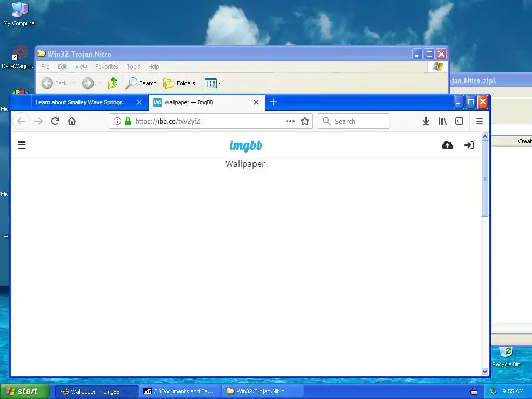The width and height of the screenshot is (532, 399).
Task: Click the system tray clock
Action: click(x=513, y=392)
